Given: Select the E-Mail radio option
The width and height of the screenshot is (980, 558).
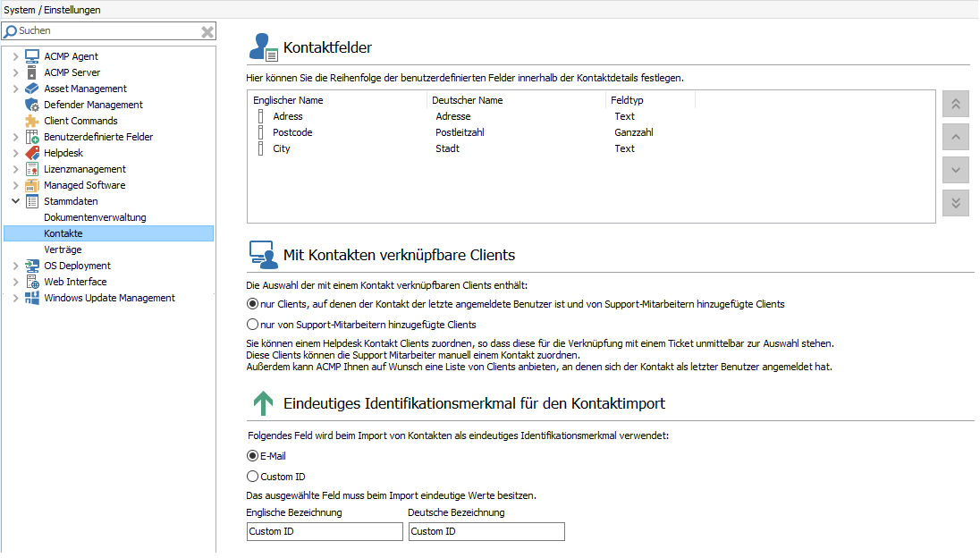Looking at the screenshot, I should [x=252, y=456].
